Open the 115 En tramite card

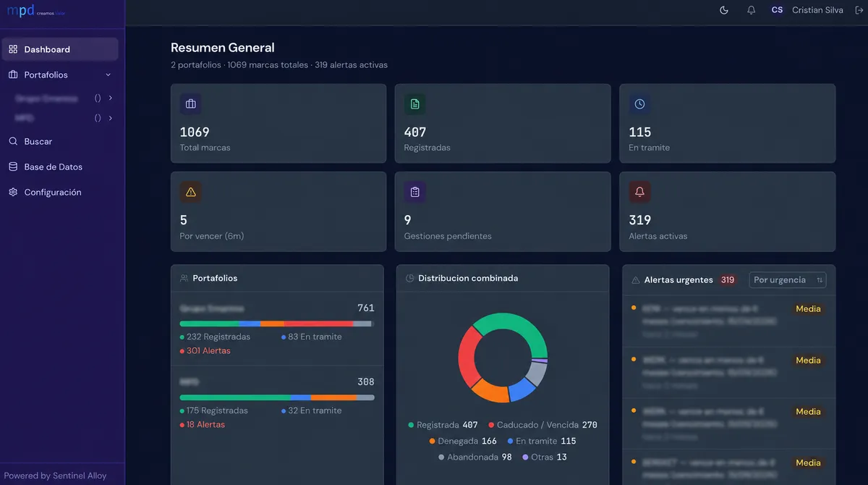pyautogui.click(x=728, y=124)
